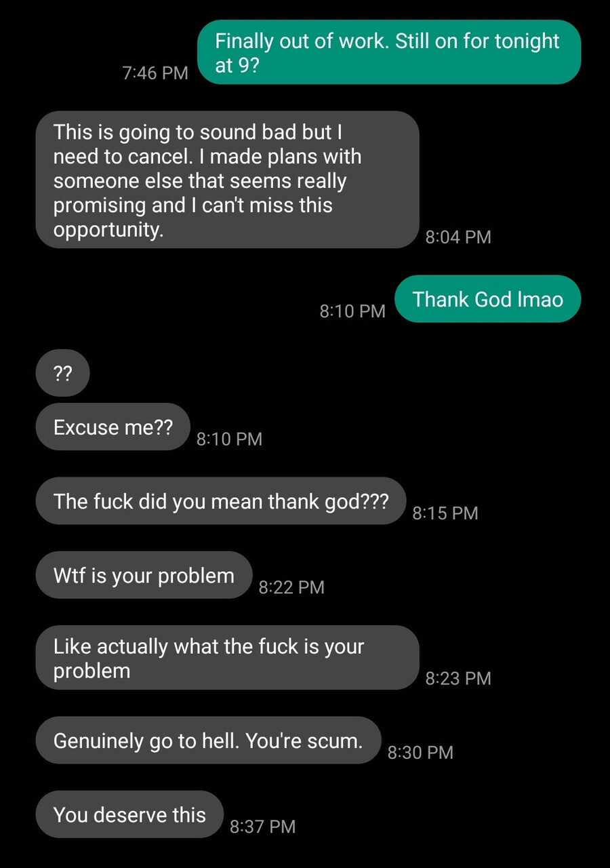Click the 8:10 PM timestamp beside 'Thank God lmao'

click(x=352, y=311)
